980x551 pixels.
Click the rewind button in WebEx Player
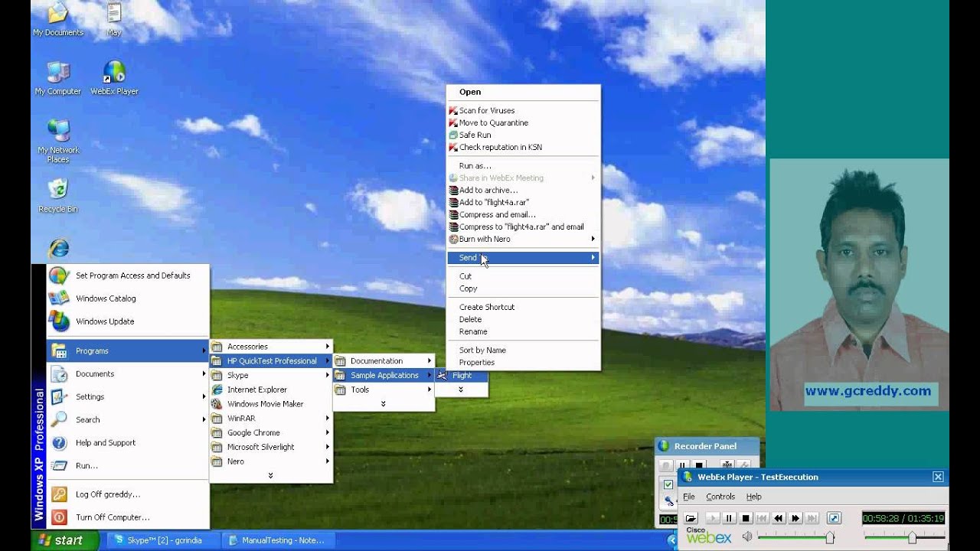[778, 518]
